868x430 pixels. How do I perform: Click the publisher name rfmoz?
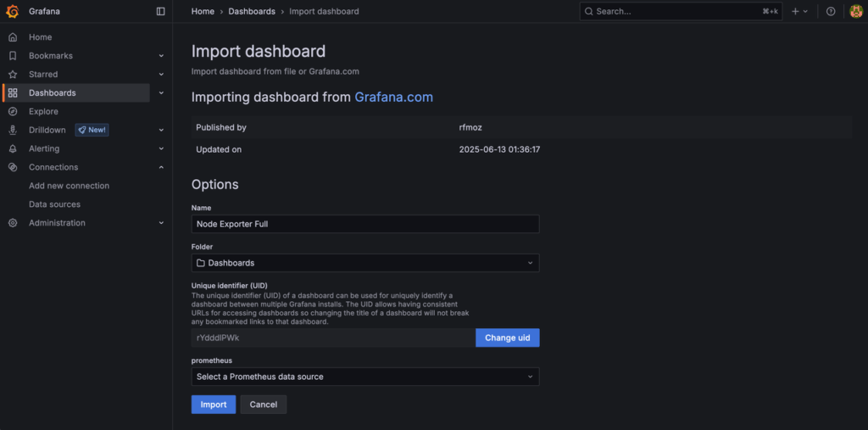click(x=470, y=127)
